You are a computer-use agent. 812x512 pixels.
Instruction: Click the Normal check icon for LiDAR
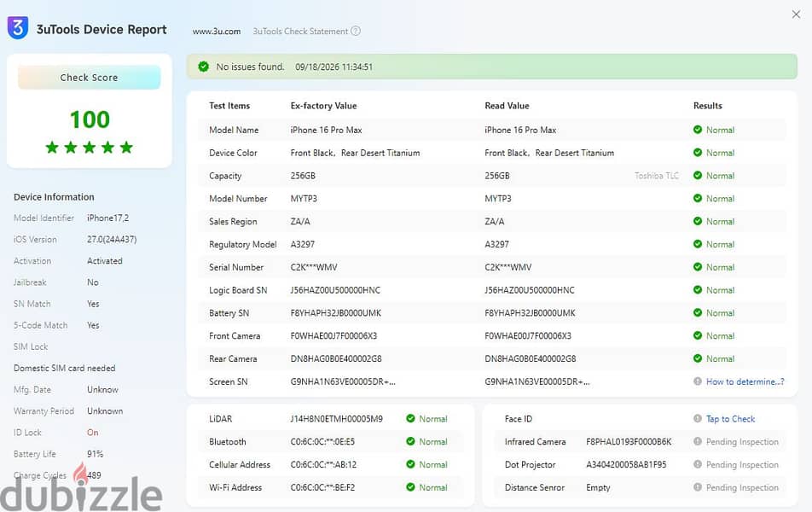[x=410, y=418]
